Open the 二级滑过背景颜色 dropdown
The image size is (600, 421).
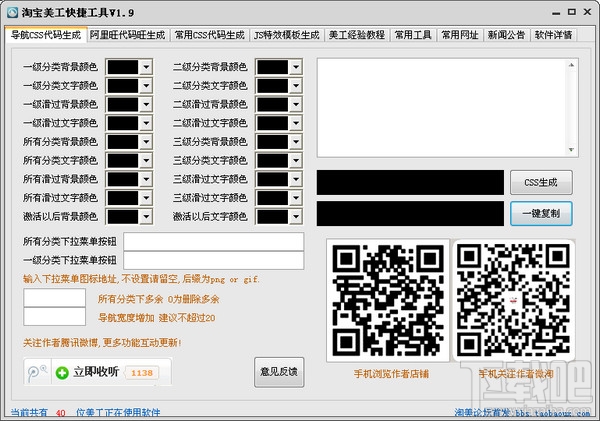tap(295, 104)
